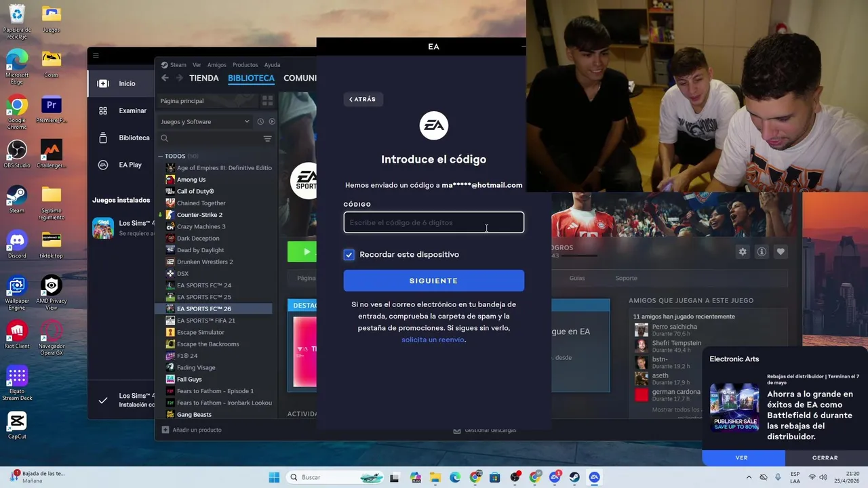Image resolution: width=868 pixels, height=488 pixels.
Task: Switch to the TIENDA tab in Steam
Action: click(x=204, y=78)
